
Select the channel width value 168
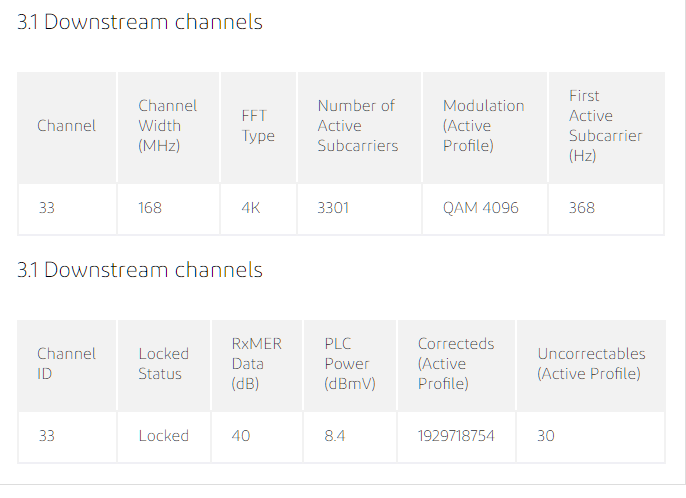(x=150, y=207)
